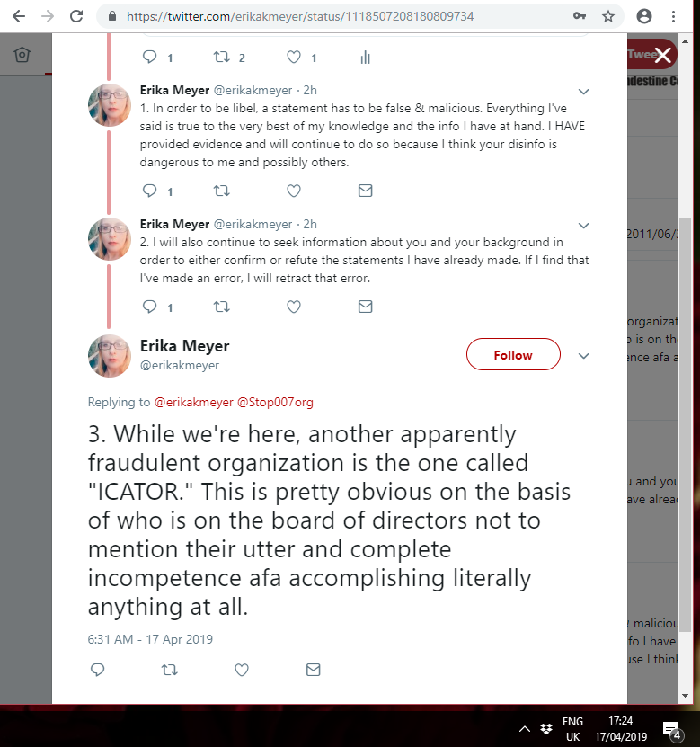Screen dimensions: 700x747
Task: Reload the Twitter page
Action: click(76, 16)
